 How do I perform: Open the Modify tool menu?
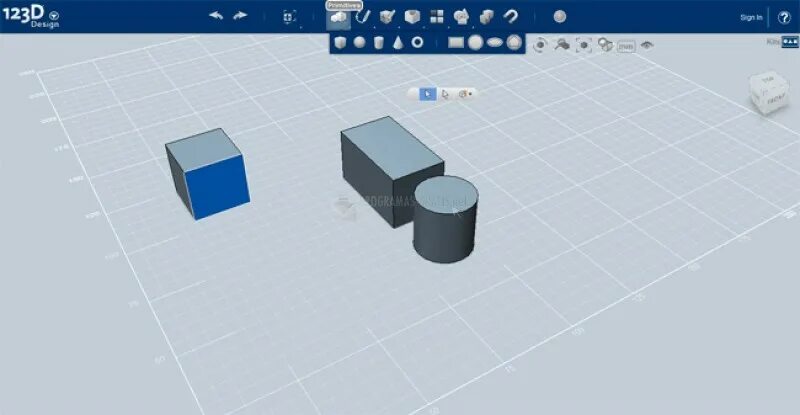[412, 17]
